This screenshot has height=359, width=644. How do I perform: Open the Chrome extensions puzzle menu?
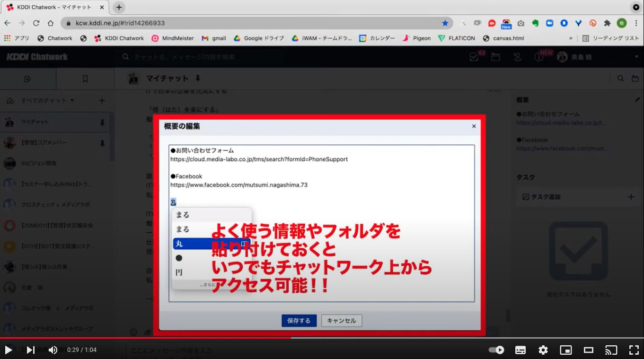point(607,23)
